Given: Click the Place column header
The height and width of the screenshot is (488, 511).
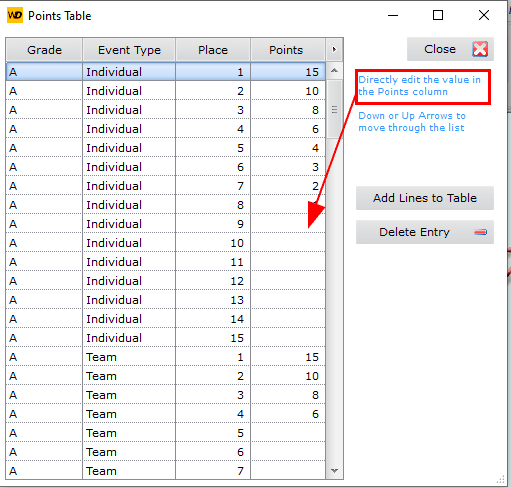Looking at the screenshot, I should pos(213,50).
